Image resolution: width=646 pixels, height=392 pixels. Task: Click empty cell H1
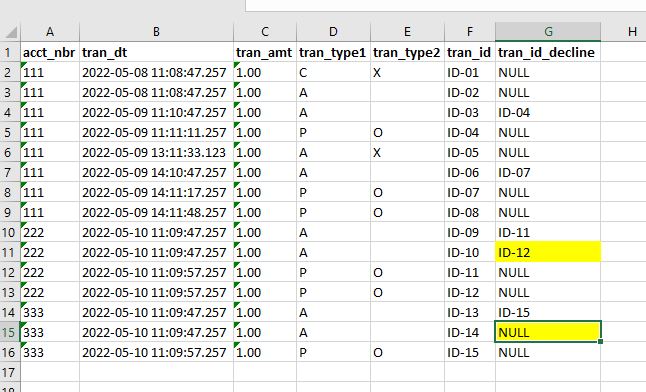click(x=623, y=52)
